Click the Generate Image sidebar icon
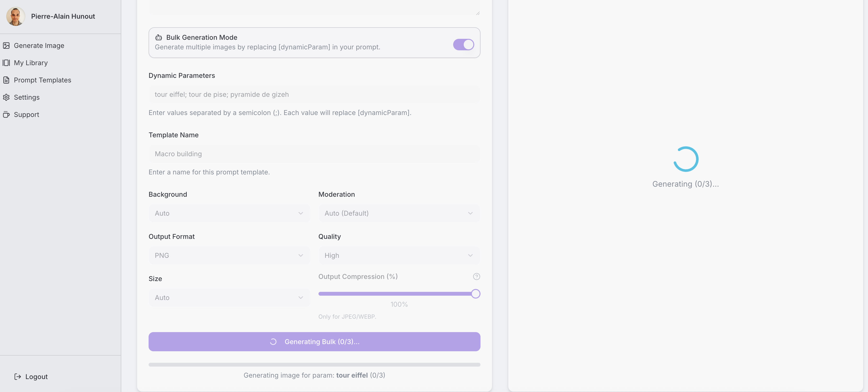The height and width of the screenshot is (392, 868). (6, 46)
